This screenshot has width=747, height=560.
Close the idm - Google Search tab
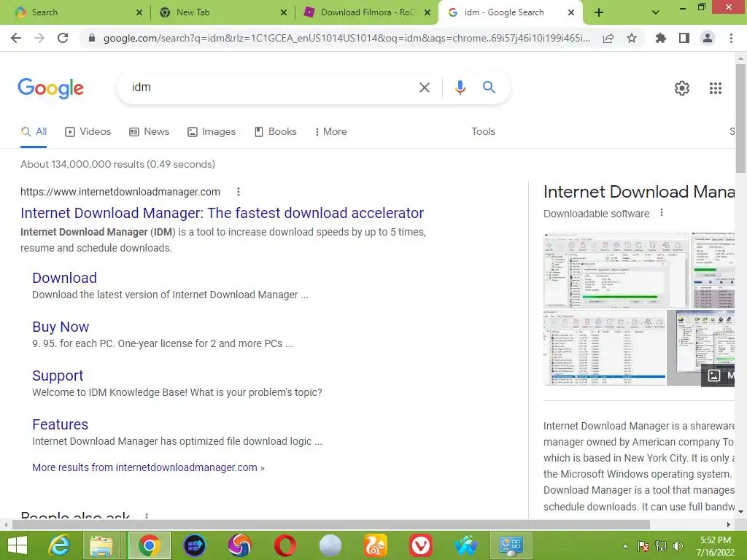tap(571, 12)
